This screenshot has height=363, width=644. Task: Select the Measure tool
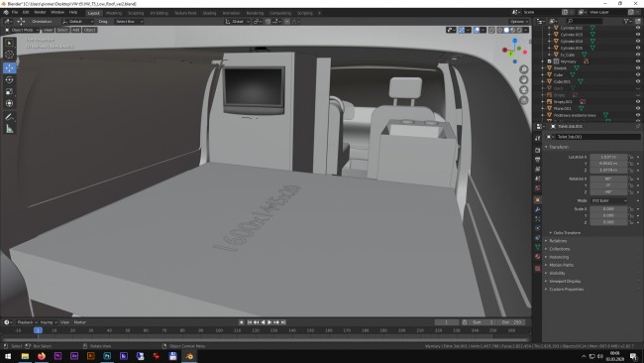[10, 129]
